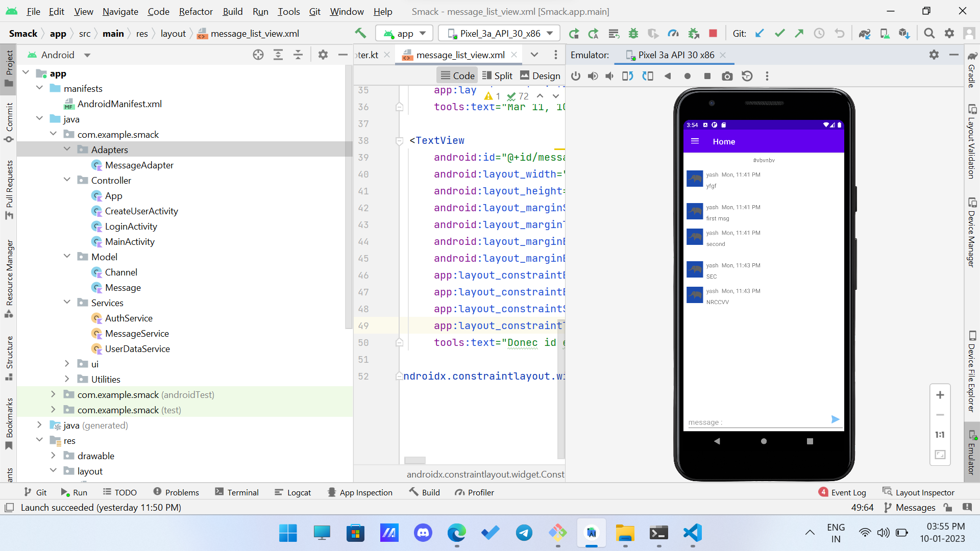Viewport: 980px width, 551px height.
Task: Switch to message_list_view.xml editor tab
Action: [x=459, y=55]
